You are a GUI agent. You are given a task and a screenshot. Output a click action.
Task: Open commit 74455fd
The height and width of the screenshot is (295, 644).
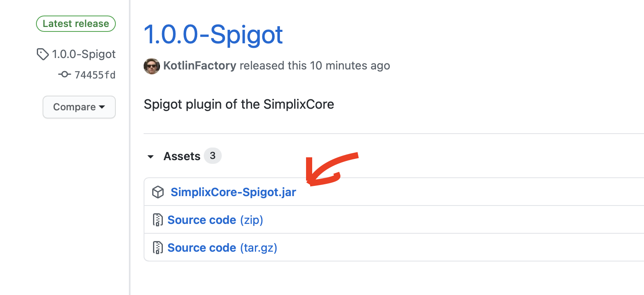coord(95,75)
